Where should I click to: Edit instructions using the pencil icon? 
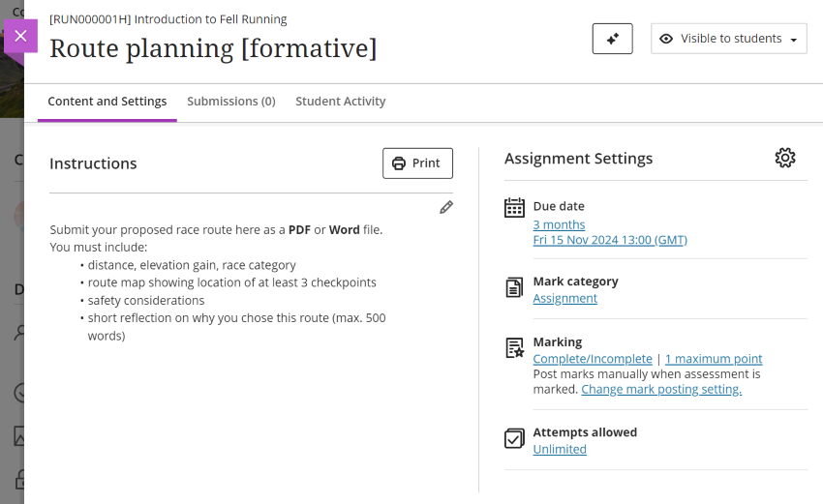445,207
